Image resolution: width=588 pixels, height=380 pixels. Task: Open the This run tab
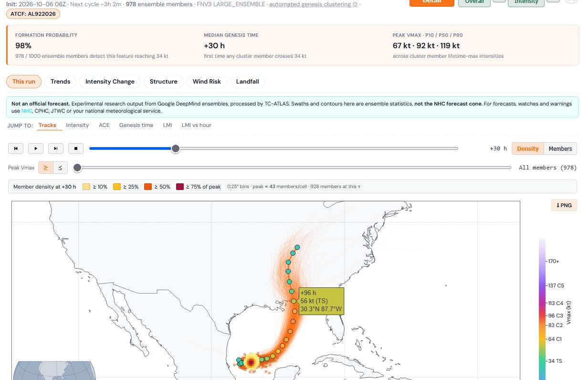coord(24,82)
